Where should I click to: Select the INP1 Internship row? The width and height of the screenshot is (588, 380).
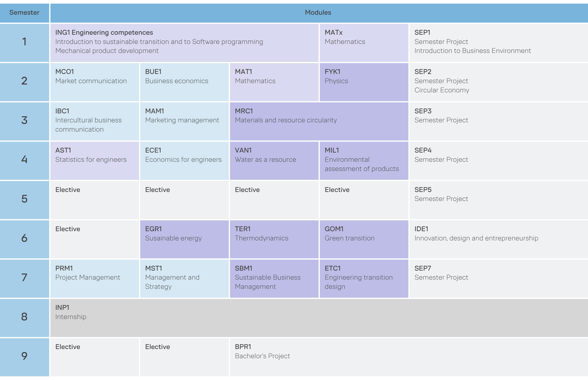click(x=319, y=318)
